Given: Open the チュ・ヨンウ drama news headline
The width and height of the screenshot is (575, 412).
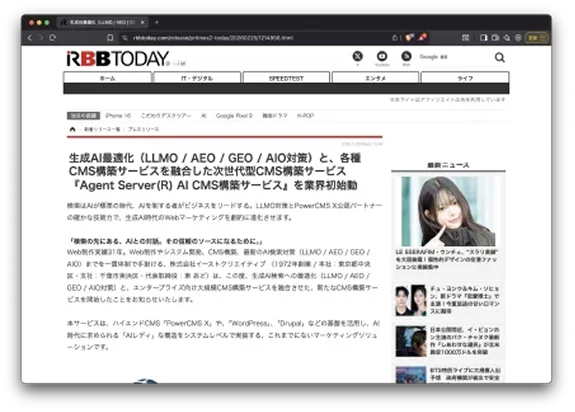Looking at the screenshot, I should coord(464,300).
